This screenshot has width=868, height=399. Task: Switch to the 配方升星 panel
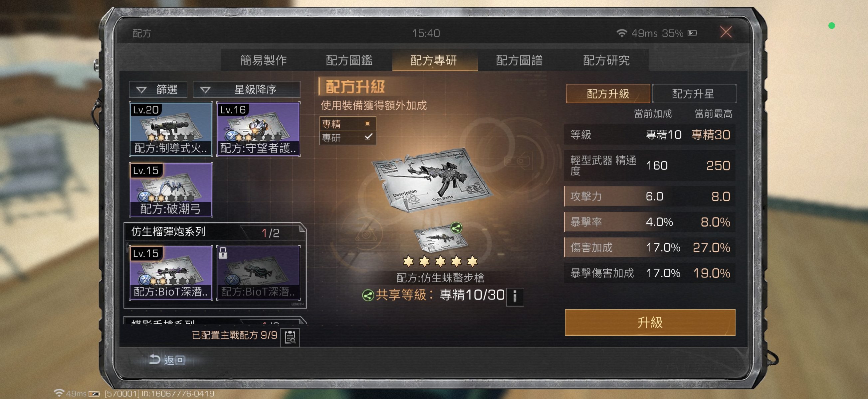coord(694,94)
